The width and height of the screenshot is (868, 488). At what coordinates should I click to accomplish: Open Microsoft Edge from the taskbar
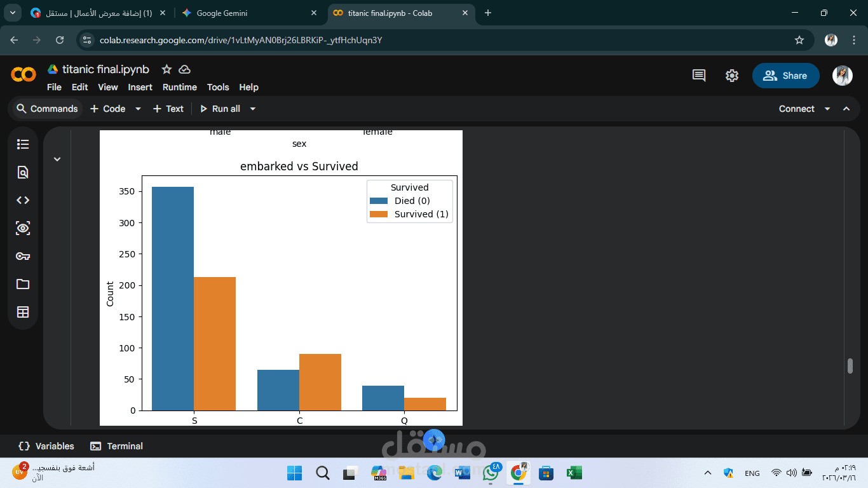click(435, 473)
